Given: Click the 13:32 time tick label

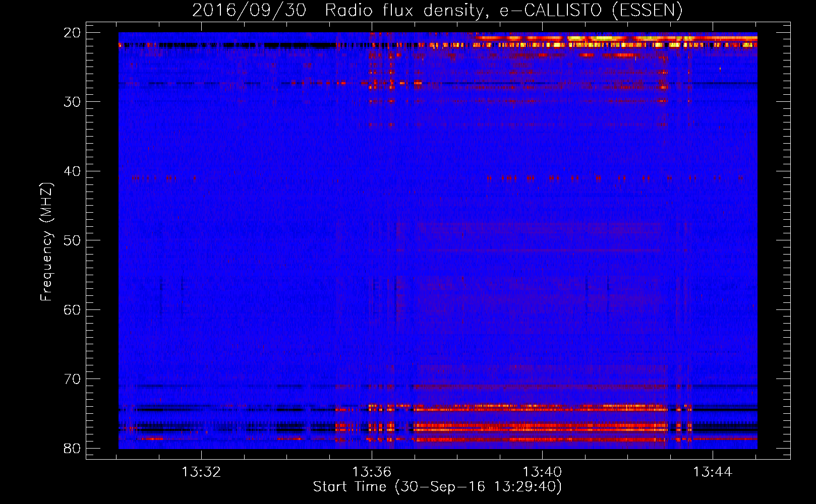Looking at the screenshot, I should (201, 472).
